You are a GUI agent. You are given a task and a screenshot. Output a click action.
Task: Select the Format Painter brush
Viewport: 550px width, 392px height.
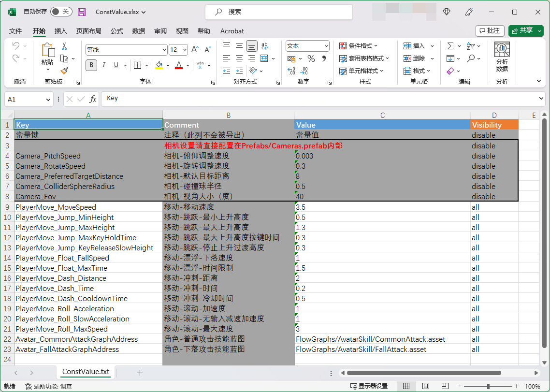(x=64, y=71)
